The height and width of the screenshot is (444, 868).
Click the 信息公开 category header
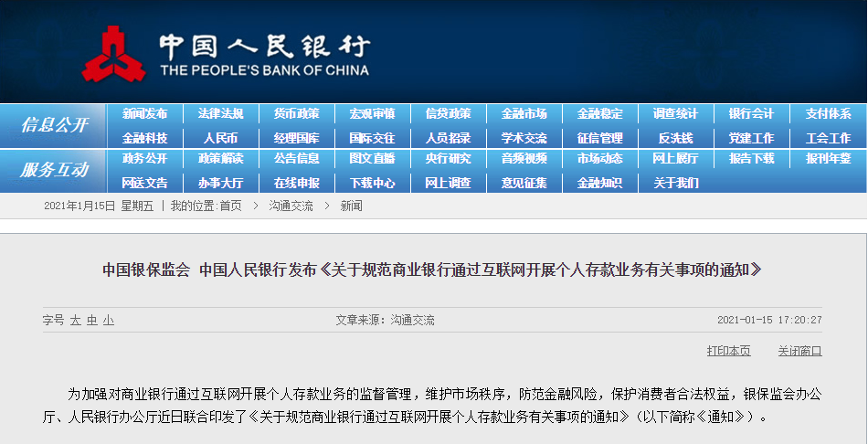tap(54, 126)
